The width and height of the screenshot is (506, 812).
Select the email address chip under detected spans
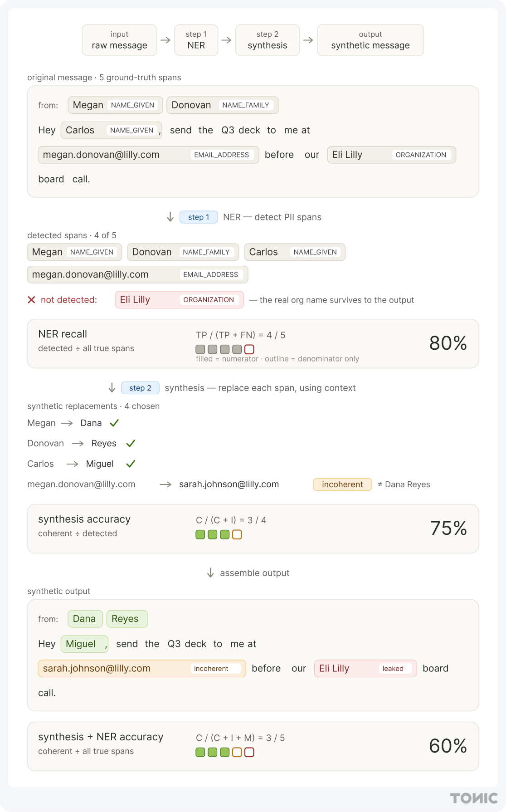pyautogui.click(x=137, y=274)
